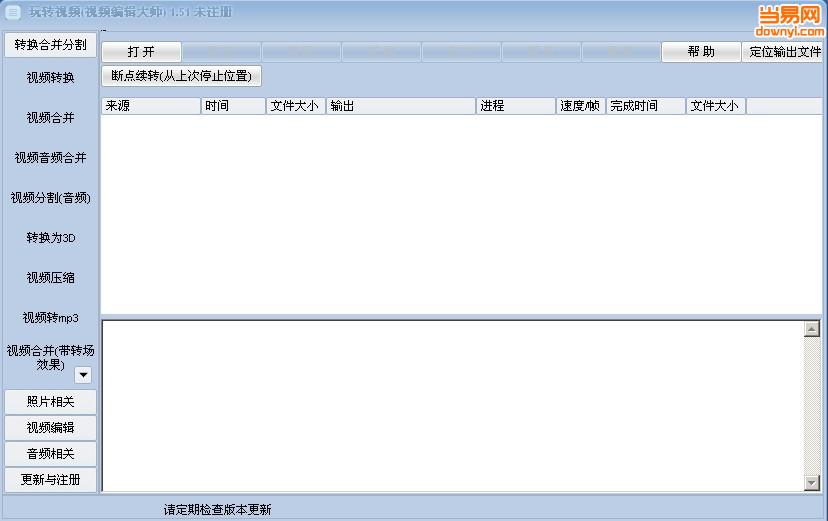Click the log scrollbar up arrow
This screenshot has height=521, width=828.
[x=812, y=329]
